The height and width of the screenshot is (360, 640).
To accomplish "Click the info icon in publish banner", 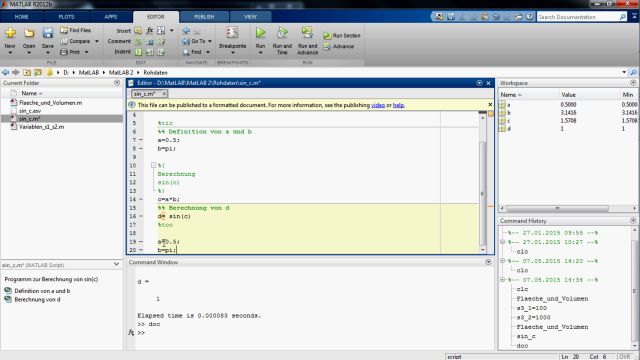I will point(132,105).
